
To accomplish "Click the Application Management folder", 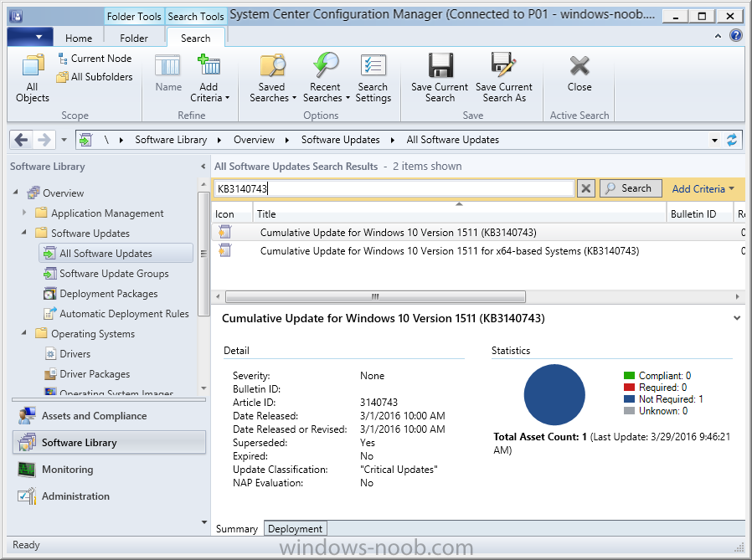I will pos(100,213).
